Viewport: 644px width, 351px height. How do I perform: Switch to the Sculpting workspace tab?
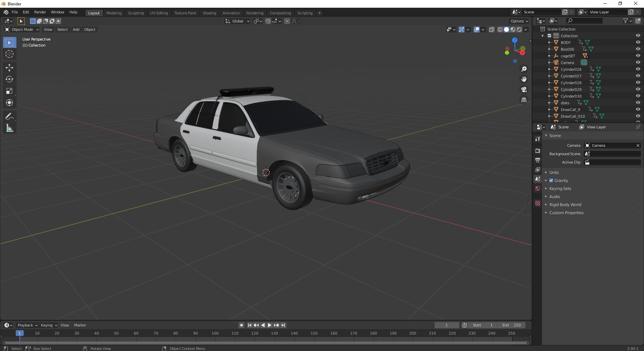click(x=136, y=13)
